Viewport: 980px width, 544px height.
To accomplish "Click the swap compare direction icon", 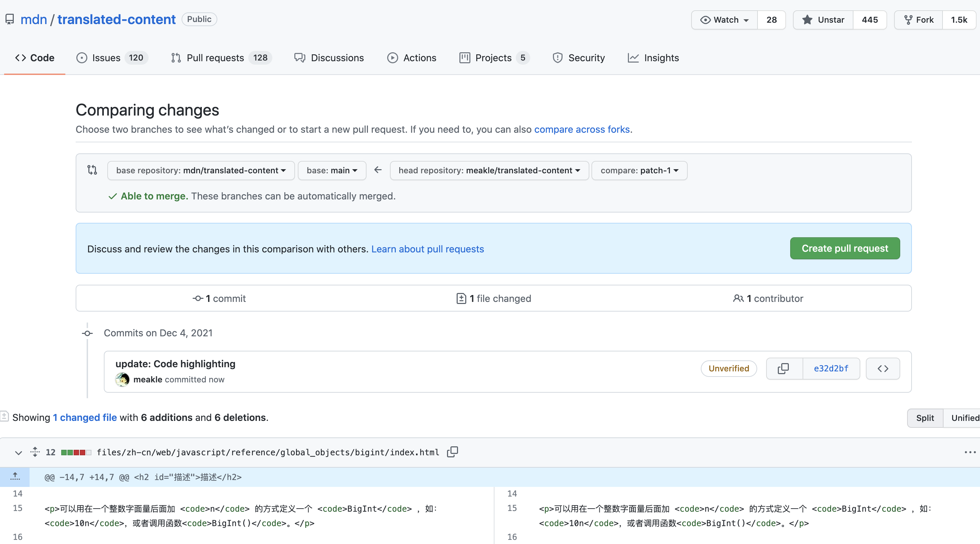I will pyautogui.click(x=92, y=170).
